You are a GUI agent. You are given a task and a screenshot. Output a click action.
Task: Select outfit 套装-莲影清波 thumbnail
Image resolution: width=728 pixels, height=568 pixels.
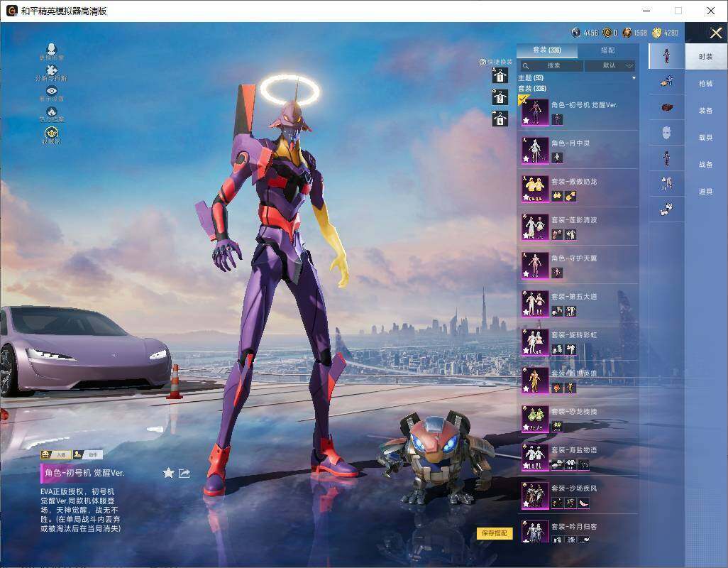click(x=535, y=227)
